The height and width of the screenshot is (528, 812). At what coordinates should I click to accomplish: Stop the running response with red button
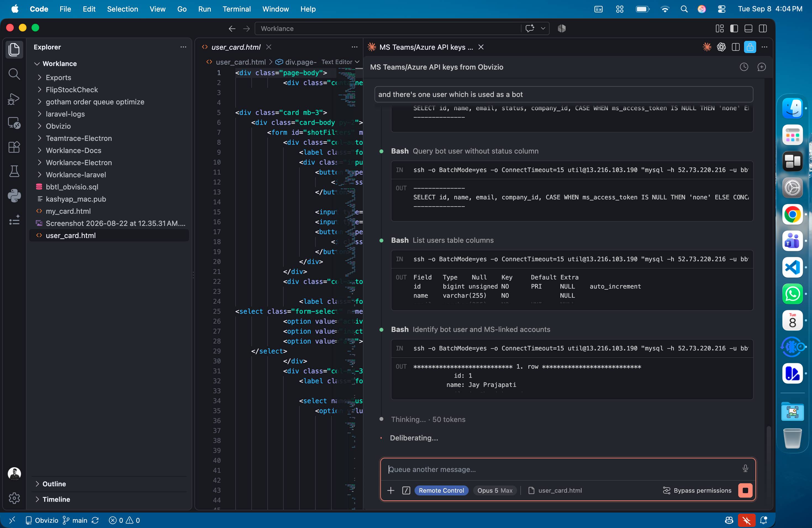(x=745, y=490)
